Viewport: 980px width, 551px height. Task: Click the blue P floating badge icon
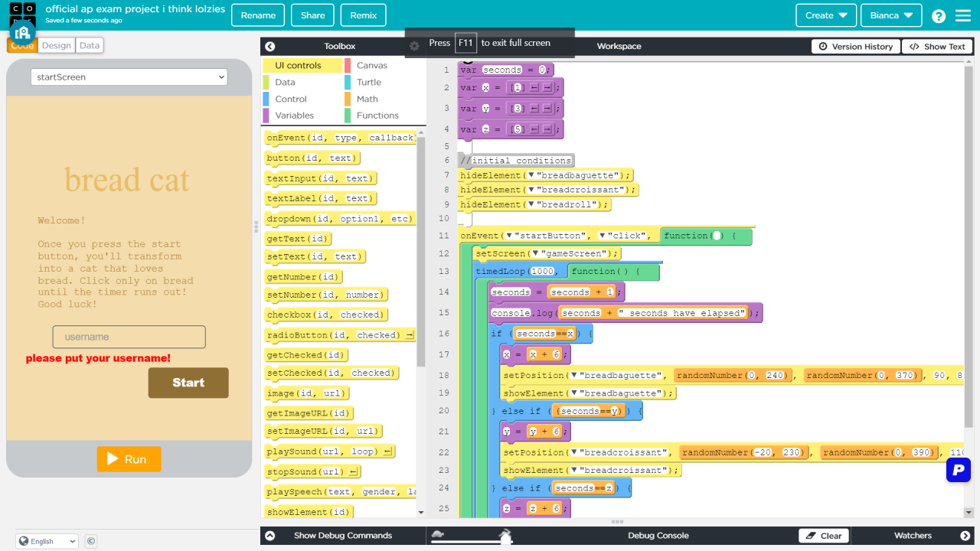coord(958,470)
